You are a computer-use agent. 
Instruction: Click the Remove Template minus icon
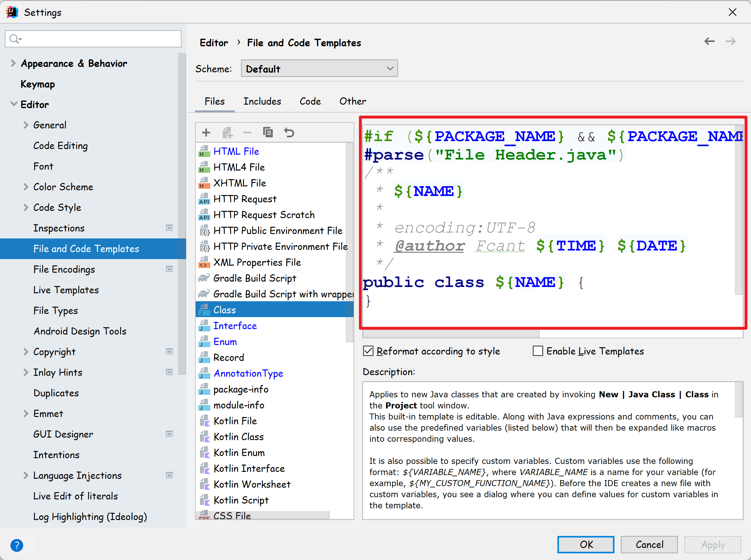point(247,133)
